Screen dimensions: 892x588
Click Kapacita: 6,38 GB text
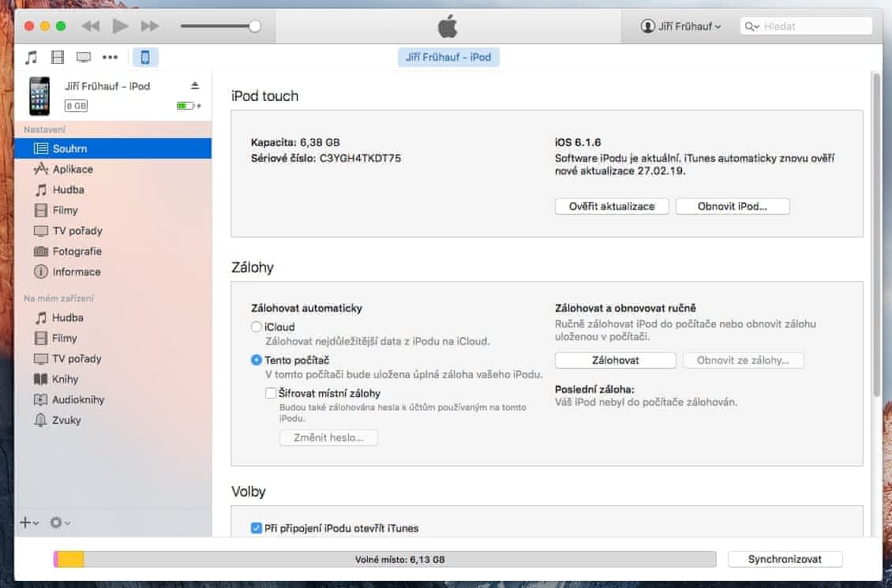click(x=295, y=142)
